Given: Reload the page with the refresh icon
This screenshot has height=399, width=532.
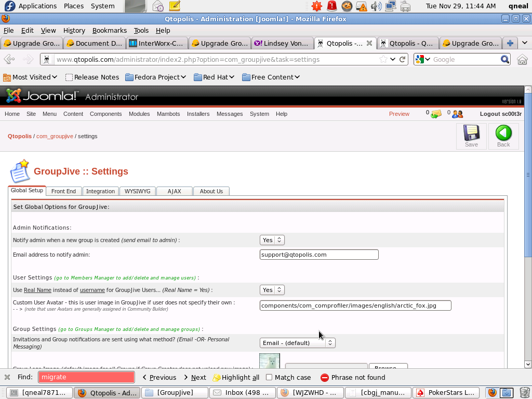Looking at the screenshot, I should click(403, 59).
